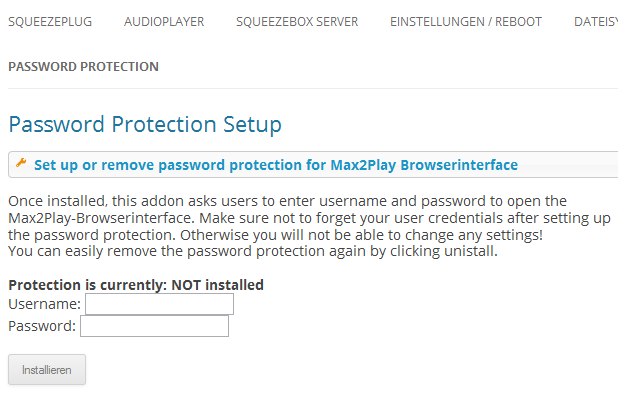This screenshot has width=618, height=394.
Task: Click the 'Username:' label
Action: 45,304
